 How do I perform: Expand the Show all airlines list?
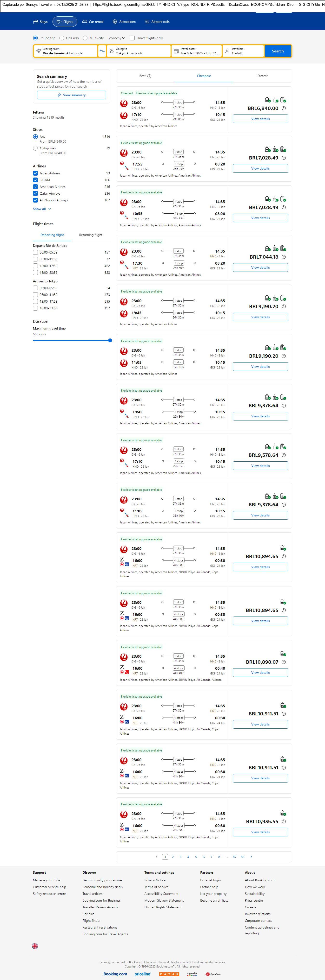[41, 209]
